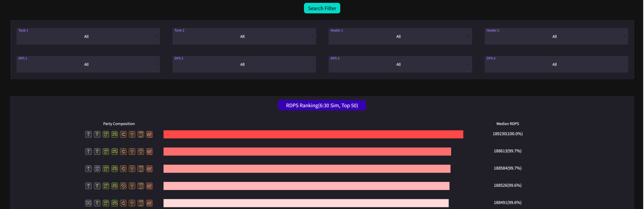
Task: Click Bard harp icon in 188491 row
Action: [x=141, y=203]
